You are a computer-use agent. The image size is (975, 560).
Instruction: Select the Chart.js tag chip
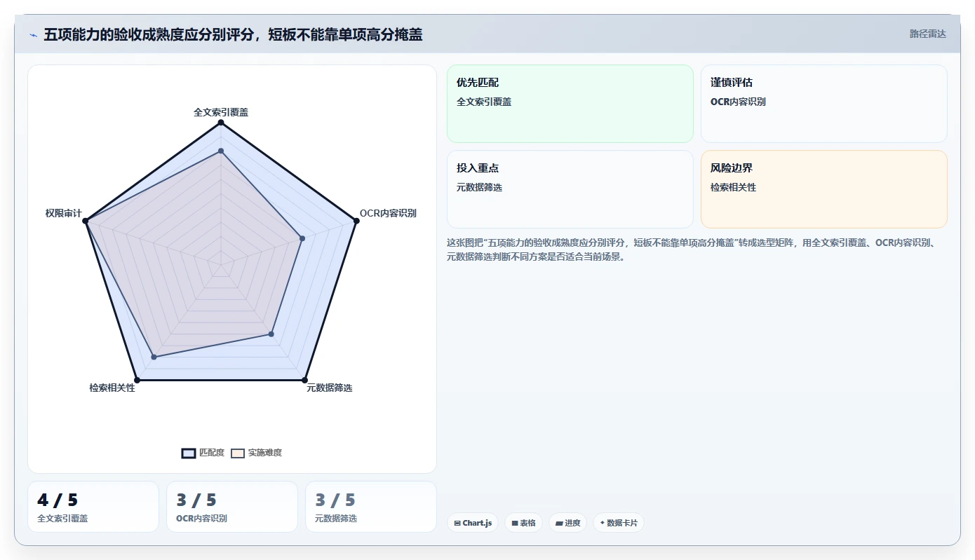(x=472, y=523)
